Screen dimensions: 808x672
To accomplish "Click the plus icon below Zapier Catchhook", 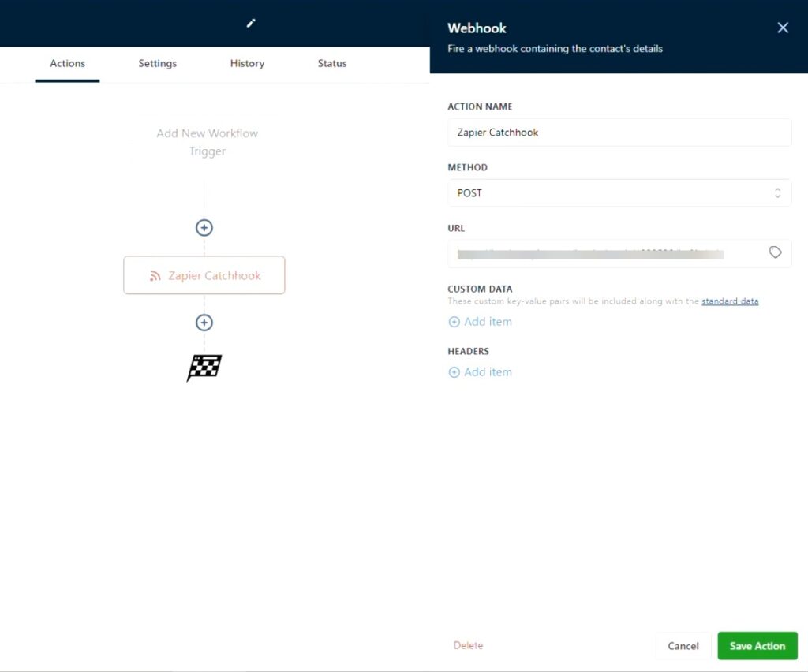I will tap(204, 323).
